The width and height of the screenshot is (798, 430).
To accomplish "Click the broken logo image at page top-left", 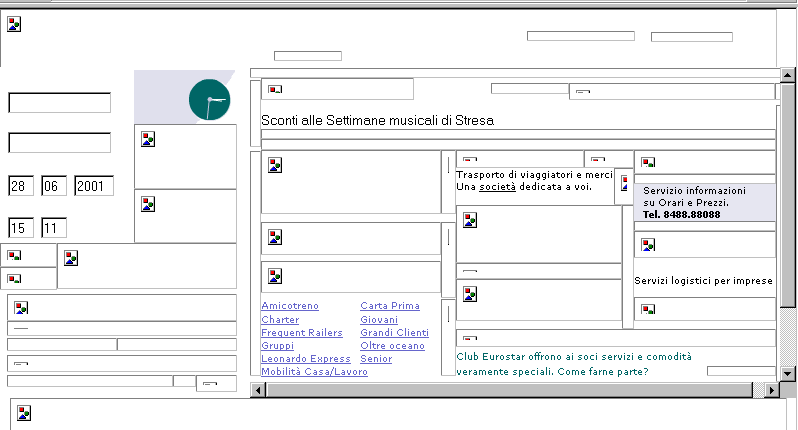I will [x=14, y=24].
